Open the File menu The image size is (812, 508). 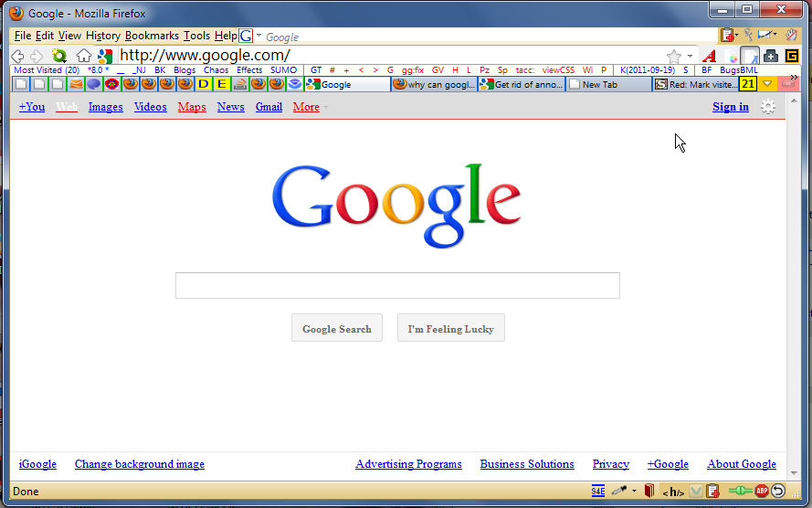pyautogui.click(x=23, y=36)
